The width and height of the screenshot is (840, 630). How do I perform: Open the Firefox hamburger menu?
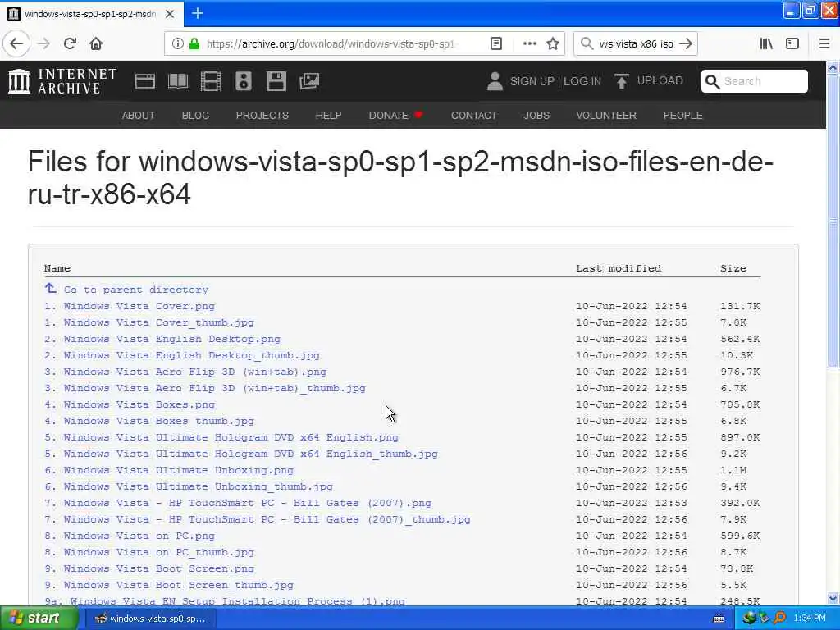click(x=824, y=43)
